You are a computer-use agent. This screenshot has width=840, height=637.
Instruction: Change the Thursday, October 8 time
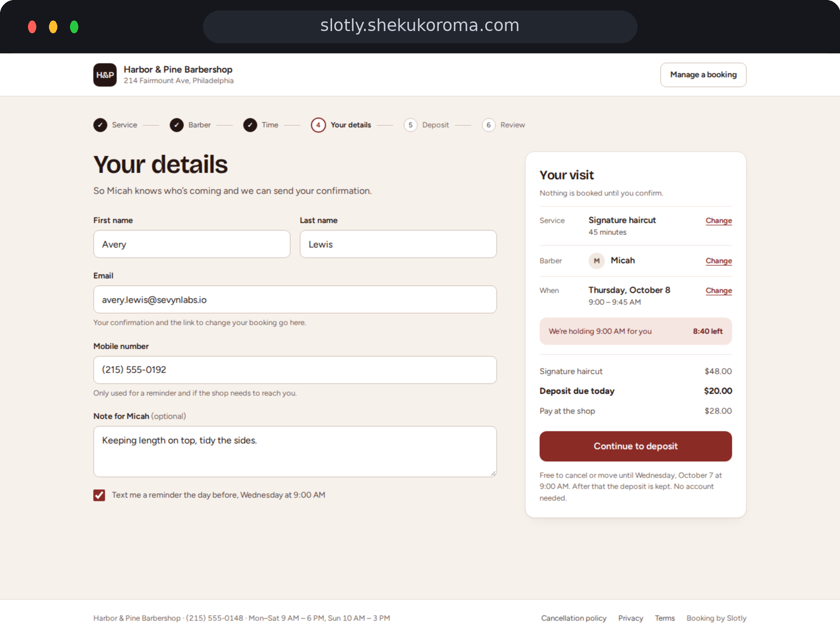[x=719, y=291]
